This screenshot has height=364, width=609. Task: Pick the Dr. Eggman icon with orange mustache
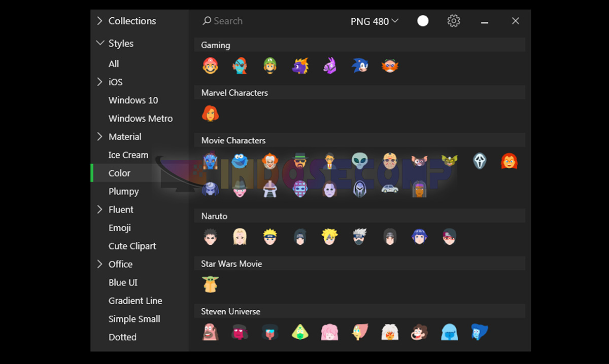click(x=390, y=66)
